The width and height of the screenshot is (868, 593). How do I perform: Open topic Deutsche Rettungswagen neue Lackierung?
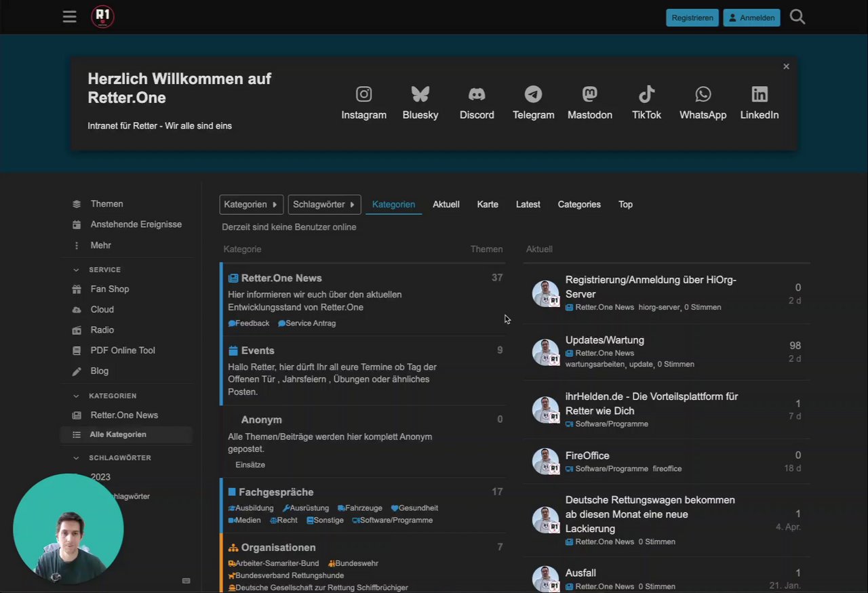click(650, 514)
